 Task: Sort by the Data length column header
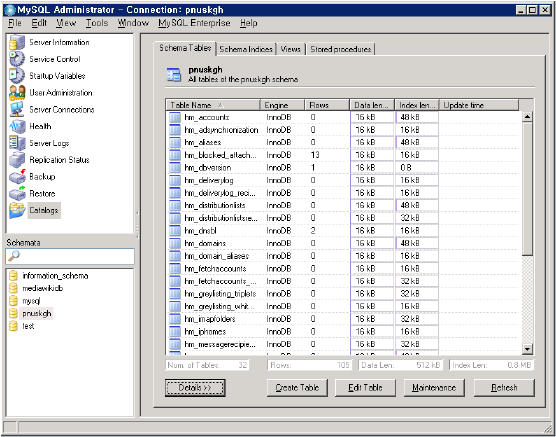coord(372,105)
